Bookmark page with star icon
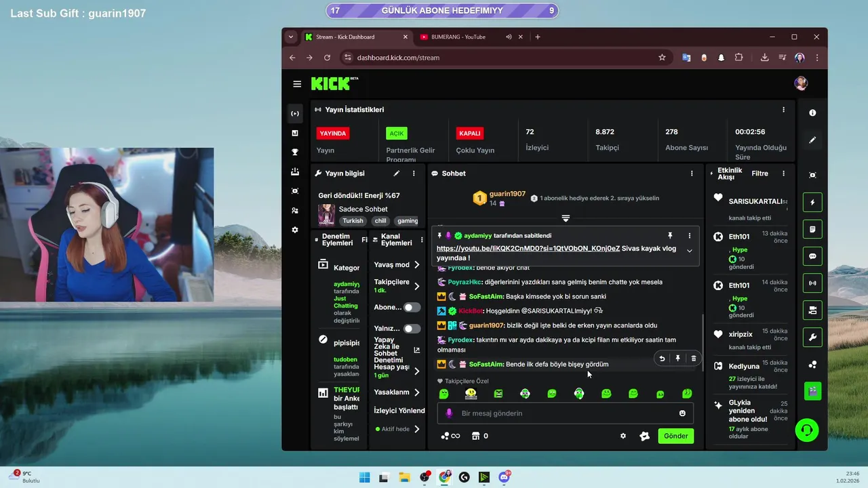This screenshot has height=488, width=868. (662, 58)
